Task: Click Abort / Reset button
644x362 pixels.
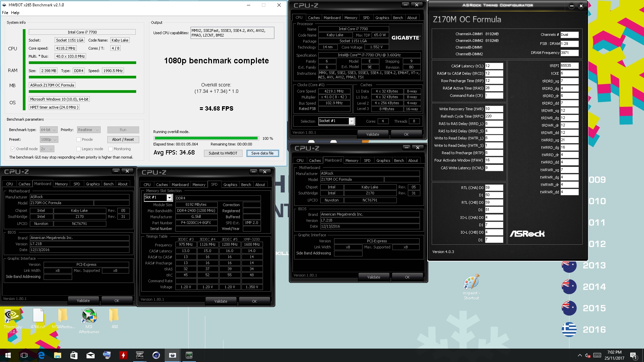Action: 123,139
